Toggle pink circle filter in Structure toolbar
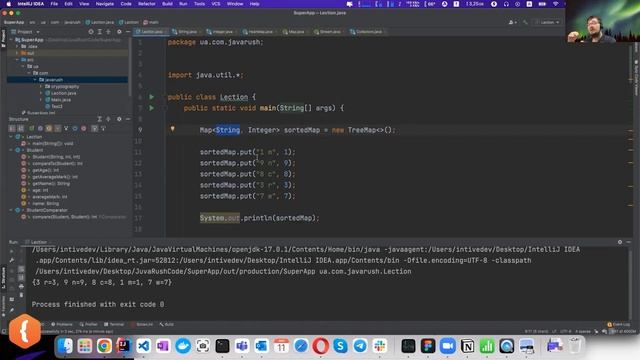This screenshot has width=640, height=360. coord(84,128)
